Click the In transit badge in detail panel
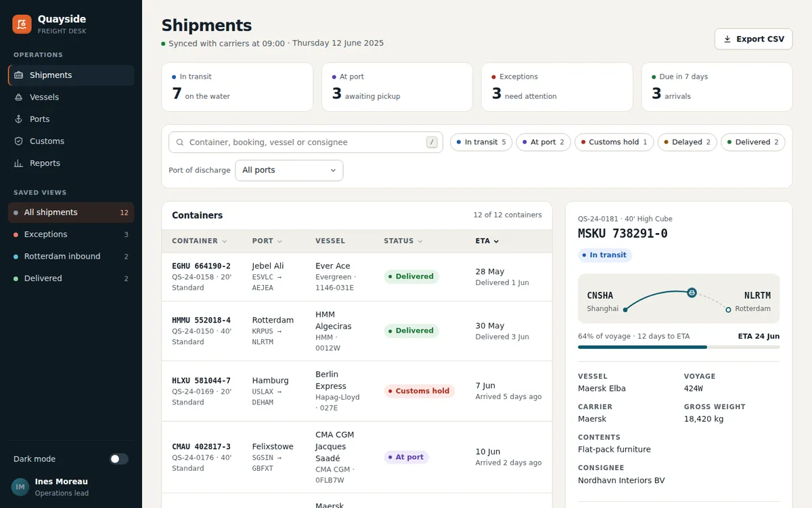Image resolution: width=812 pixels, height=508 pixels. click(605, 255)
